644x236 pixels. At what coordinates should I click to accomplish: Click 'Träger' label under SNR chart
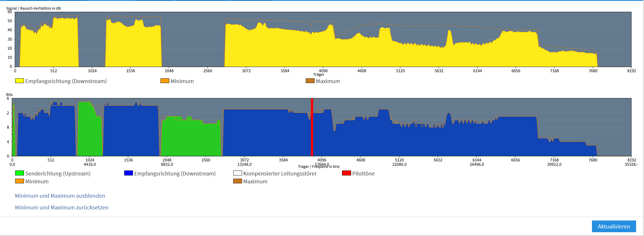point(319,75)
